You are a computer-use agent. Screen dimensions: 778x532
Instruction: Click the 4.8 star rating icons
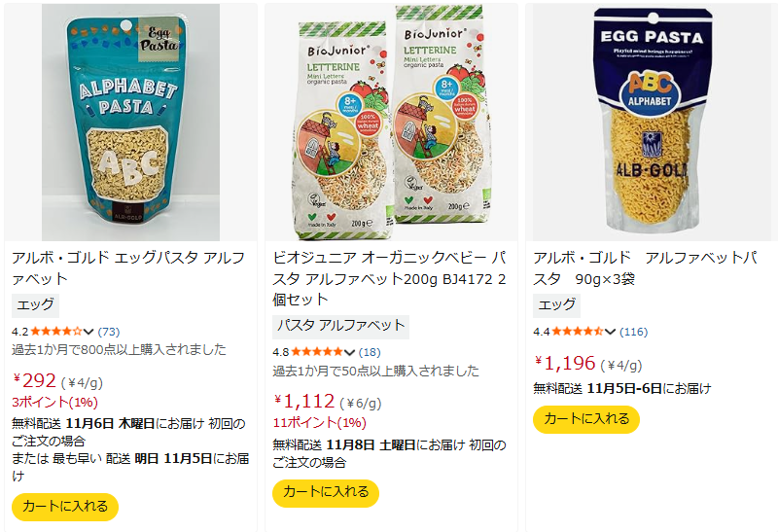[317, 352]
